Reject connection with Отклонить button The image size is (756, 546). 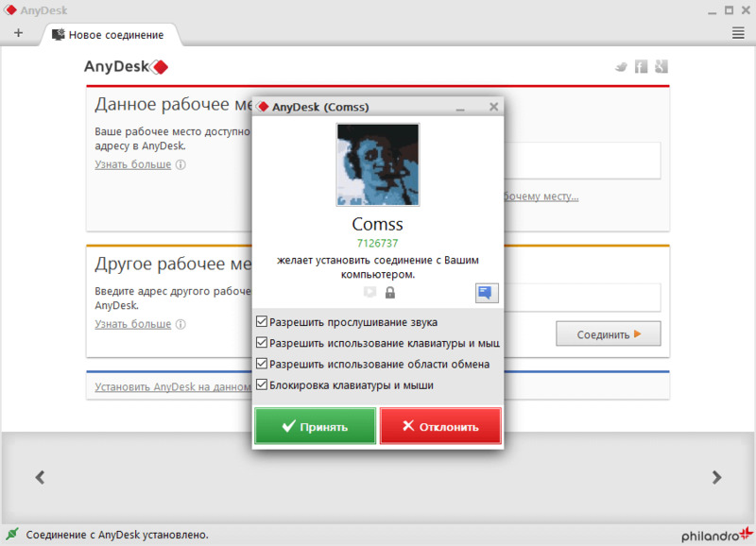tap(440, 426)
